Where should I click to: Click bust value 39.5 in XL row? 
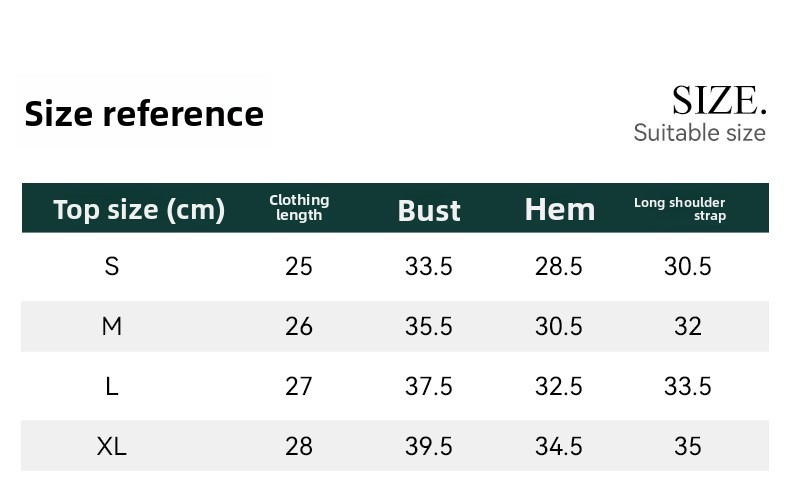coord(429,446)
